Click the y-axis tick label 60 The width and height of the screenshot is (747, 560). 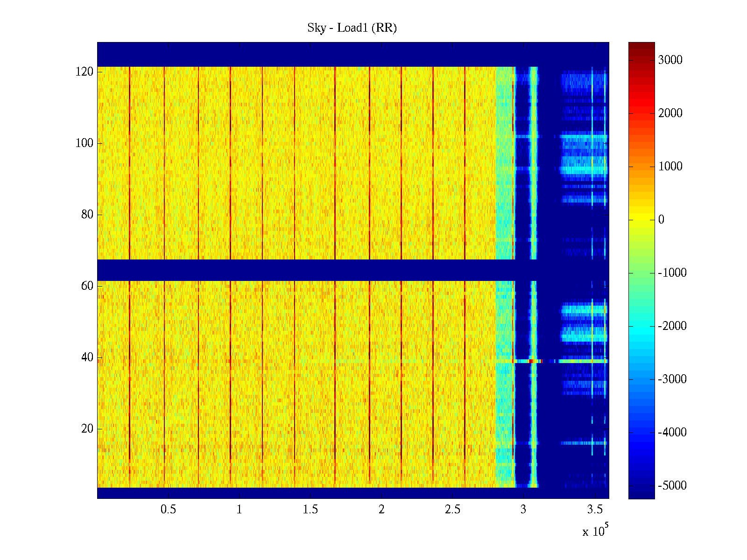tap(87, 286)
